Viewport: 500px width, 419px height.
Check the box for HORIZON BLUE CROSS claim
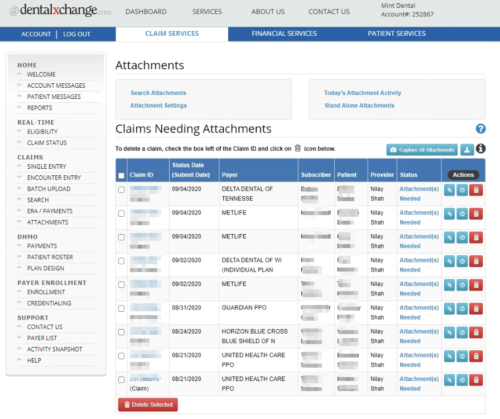point(121,332)
